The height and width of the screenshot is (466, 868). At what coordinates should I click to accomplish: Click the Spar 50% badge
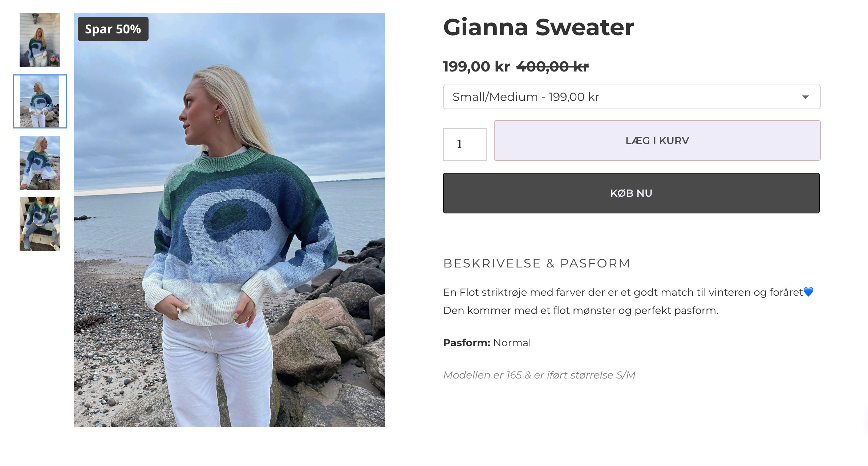113,29
